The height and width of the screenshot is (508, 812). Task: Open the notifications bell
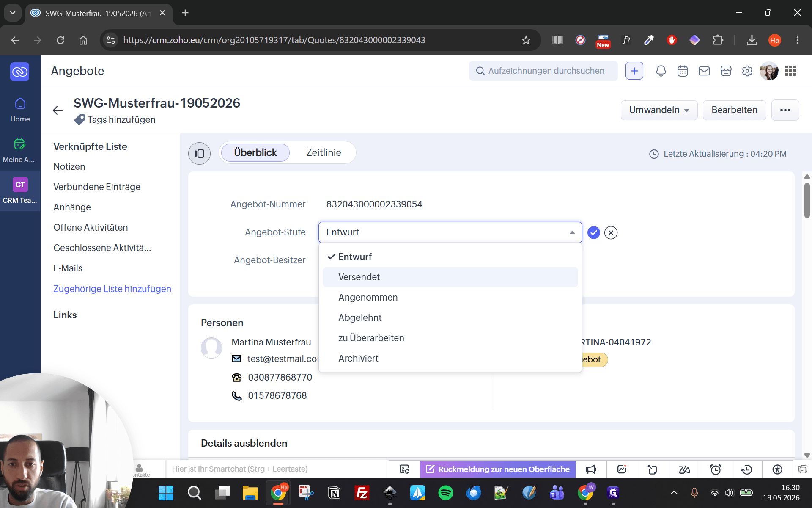[x=661, y=71]
